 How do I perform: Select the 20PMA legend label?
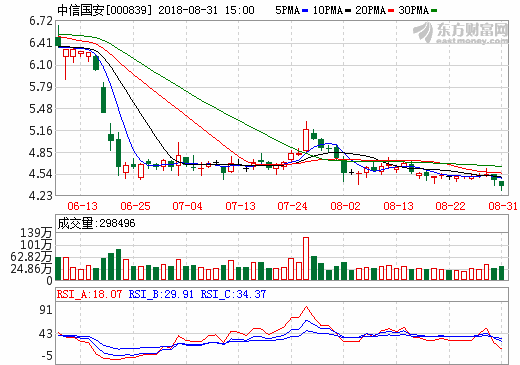click(x=370, y=10)
